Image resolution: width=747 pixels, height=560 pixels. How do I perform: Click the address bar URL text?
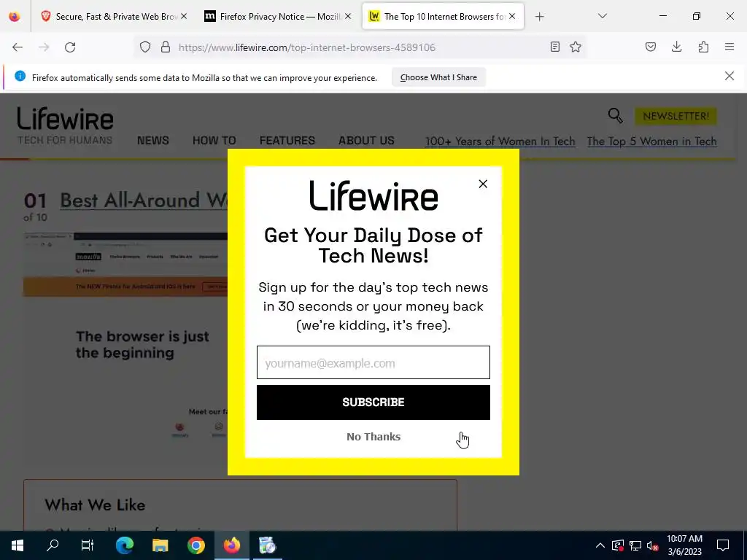(x=307, y=47)
